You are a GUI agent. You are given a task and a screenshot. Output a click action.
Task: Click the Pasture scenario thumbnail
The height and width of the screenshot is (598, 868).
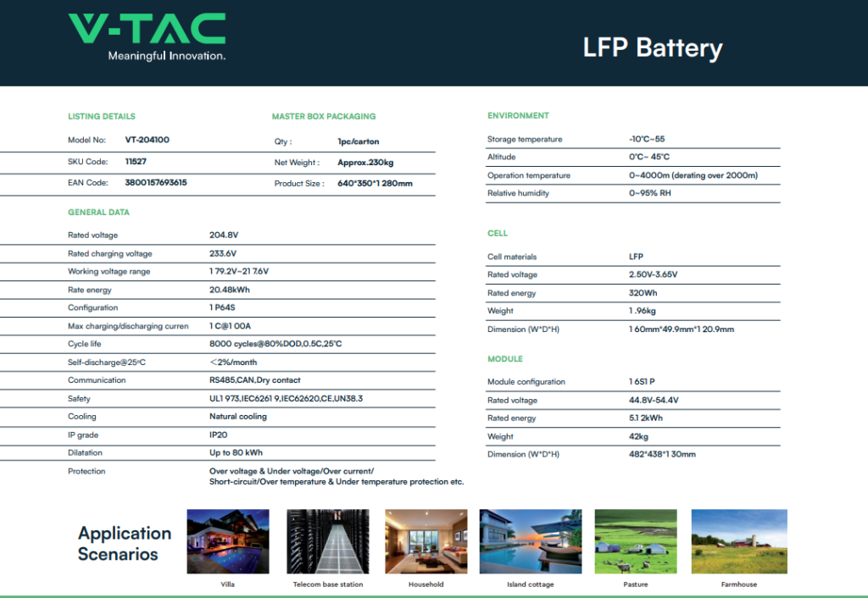635,542
